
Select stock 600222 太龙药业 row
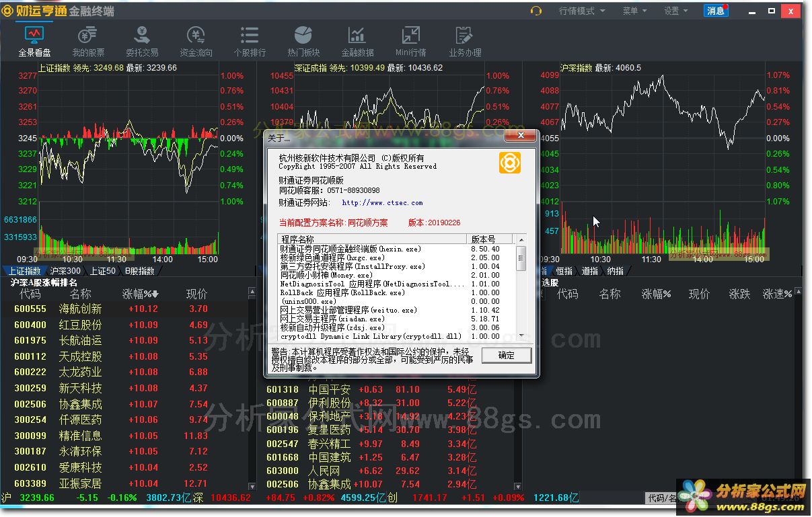point(124,372)
